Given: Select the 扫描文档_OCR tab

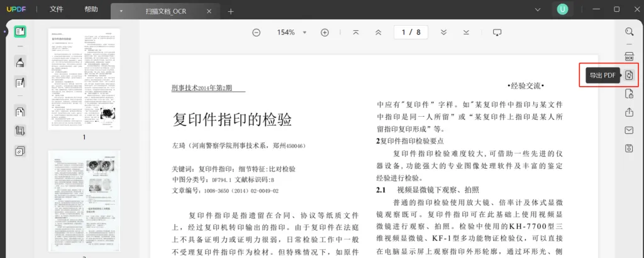Looking at the screenshot, I should 165,11.
